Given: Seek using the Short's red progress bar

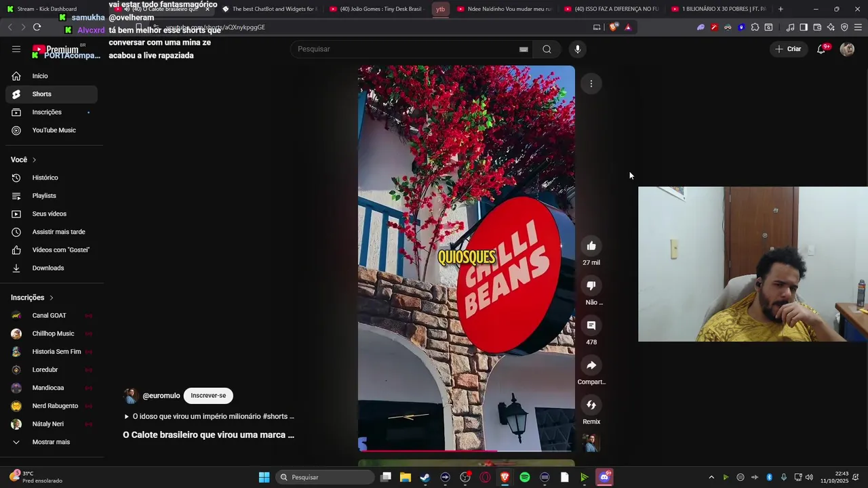Looking at the screenshot, I should 467,450.
